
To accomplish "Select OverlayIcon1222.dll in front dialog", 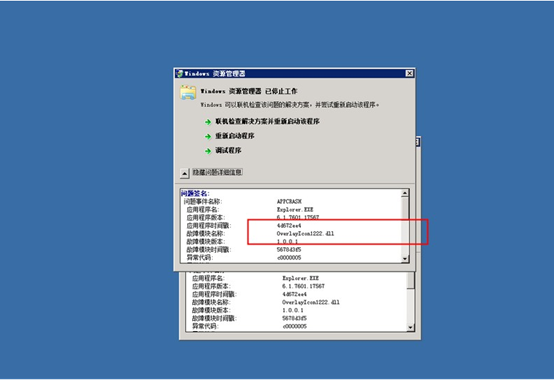I will coord(305,234).
